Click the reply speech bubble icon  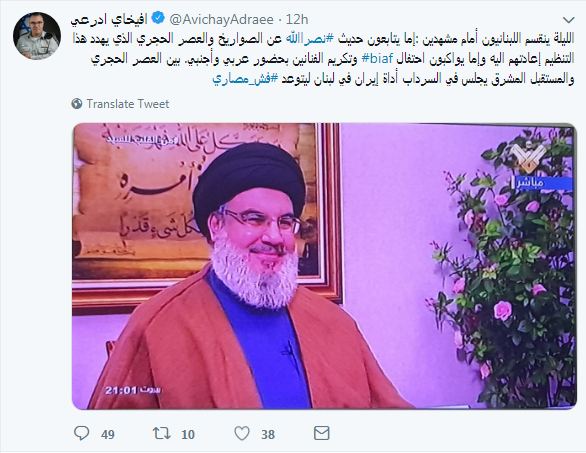81,433
